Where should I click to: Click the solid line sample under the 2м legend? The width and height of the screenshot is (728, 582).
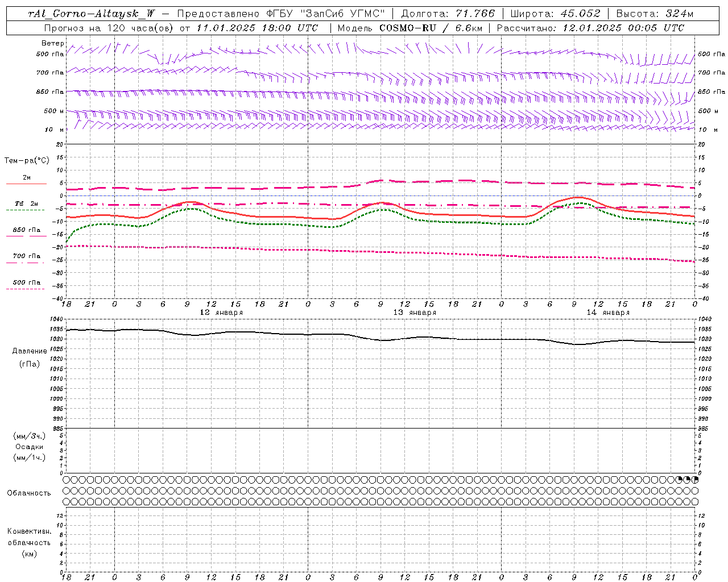26,184
